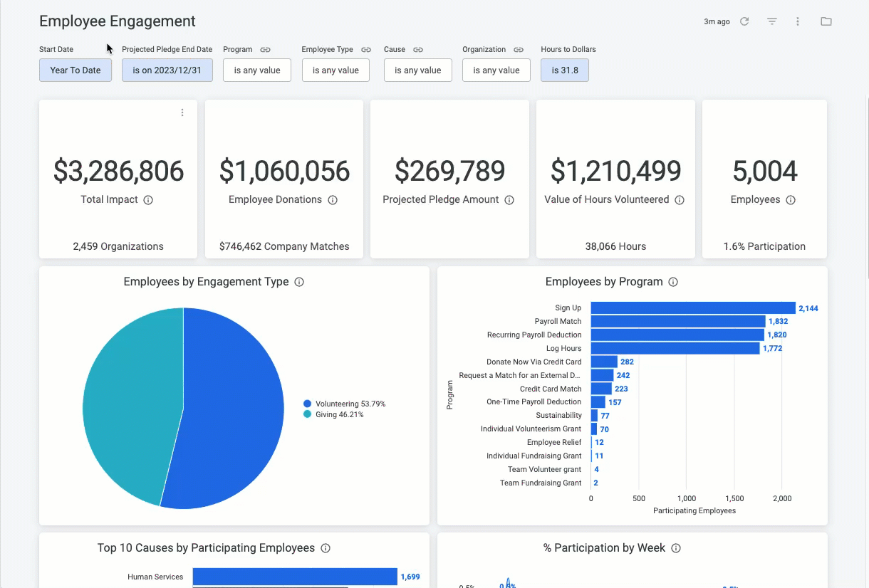Click the '1.6% Participation' text

764,246
